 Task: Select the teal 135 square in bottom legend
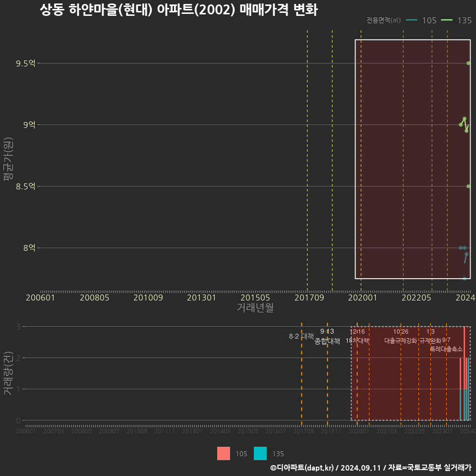[x=260, y=454]
